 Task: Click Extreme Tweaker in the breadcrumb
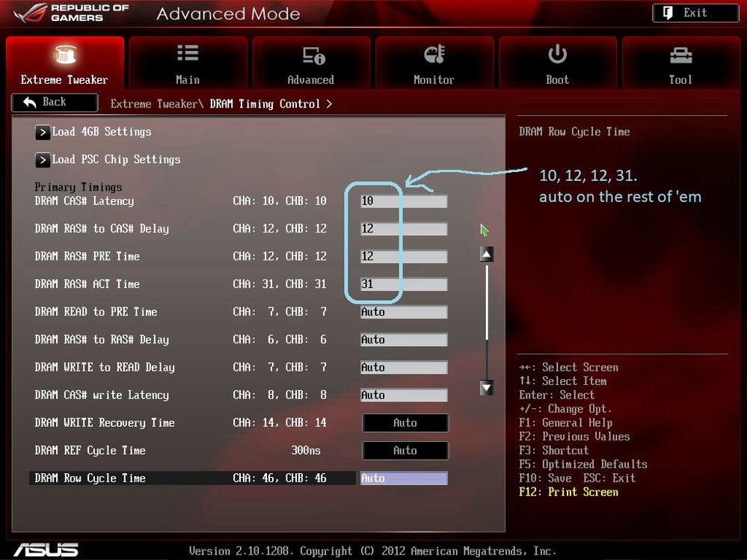coord(154,104)
